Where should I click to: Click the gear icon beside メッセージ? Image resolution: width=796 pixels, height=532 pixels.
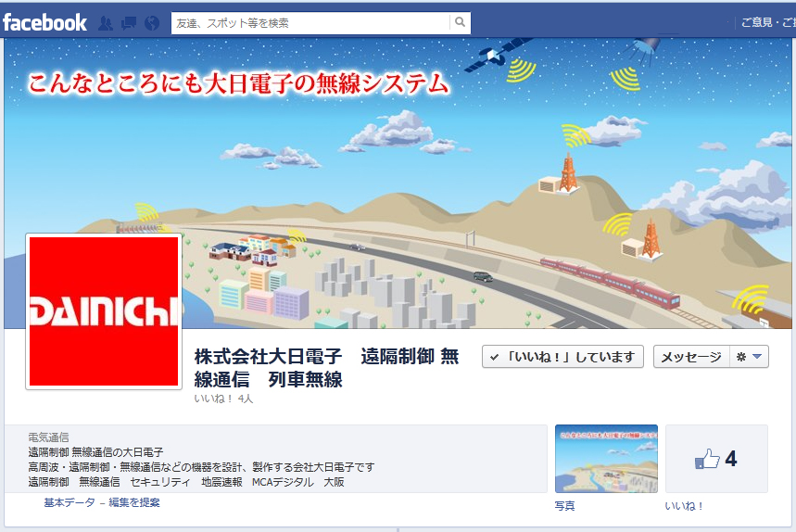(741, 357)
